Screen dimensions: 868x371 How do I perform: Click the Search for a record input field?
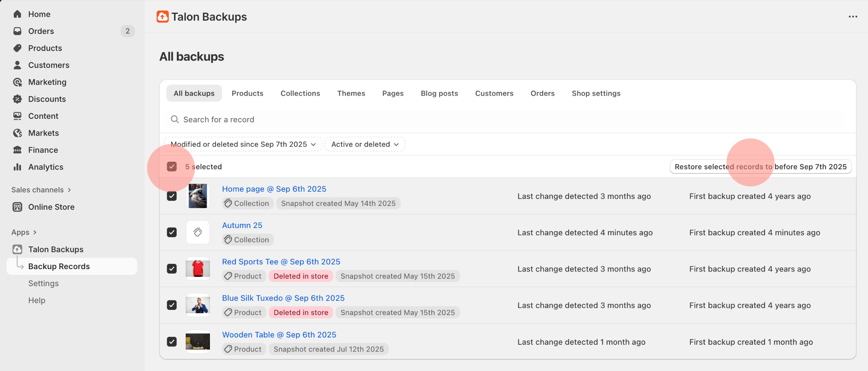(283, 119)
